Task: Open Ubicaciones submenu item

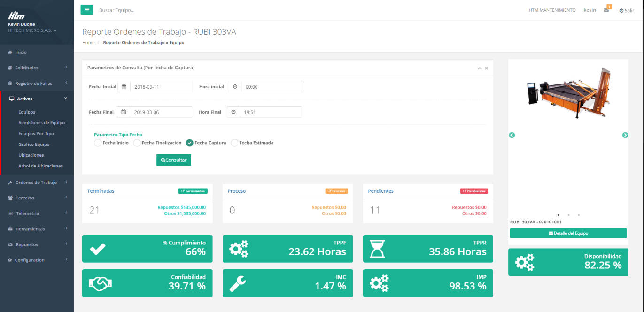Action: (31, 155)
